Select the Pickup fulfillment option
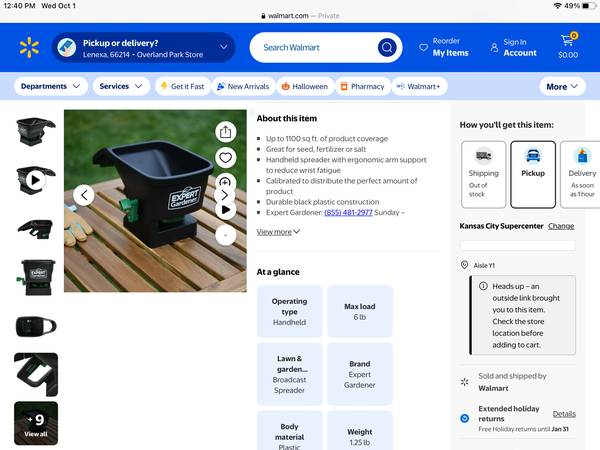The width and height of the screenshot is (600, 450). (x=533, y=174)
